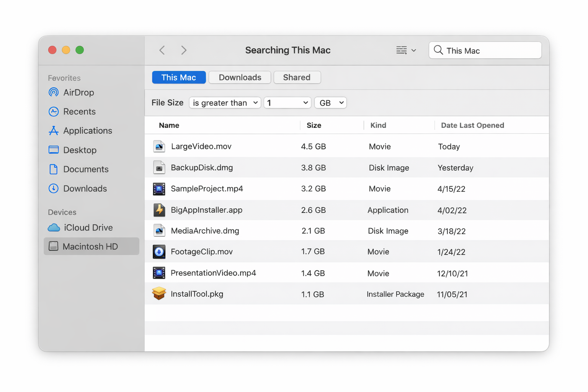This screenshot has width=588, height=392.
Task: Click the forward navigation arrow
Action: click(x=184, y=50)
